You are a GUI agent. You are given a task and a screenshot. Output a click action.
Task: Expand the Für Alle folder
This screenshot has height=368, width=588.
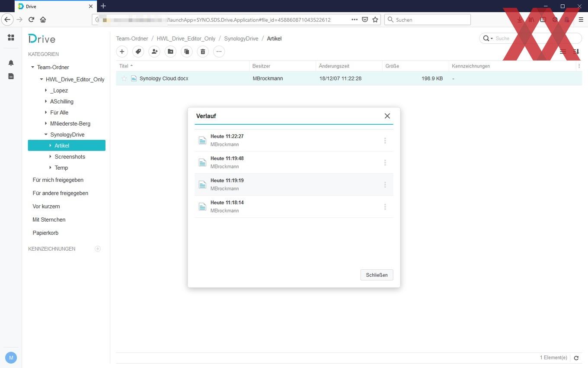(46, 113)
